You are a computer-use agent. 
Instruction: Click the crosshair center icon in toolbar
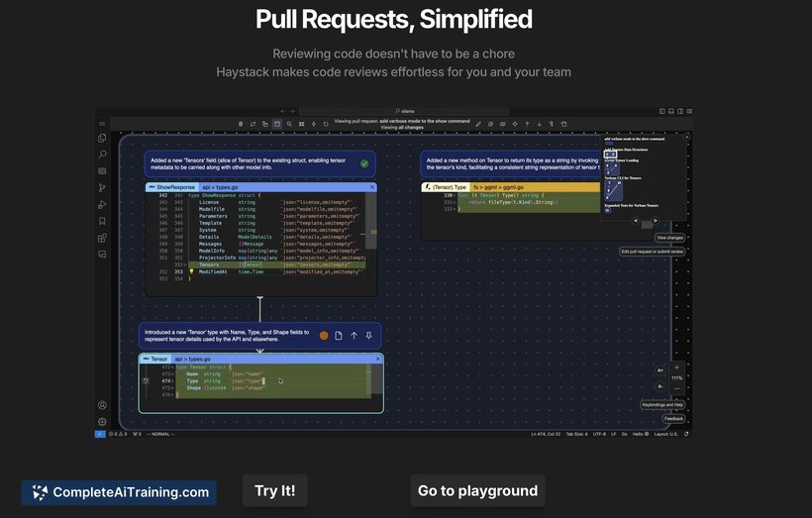point(515,125)
